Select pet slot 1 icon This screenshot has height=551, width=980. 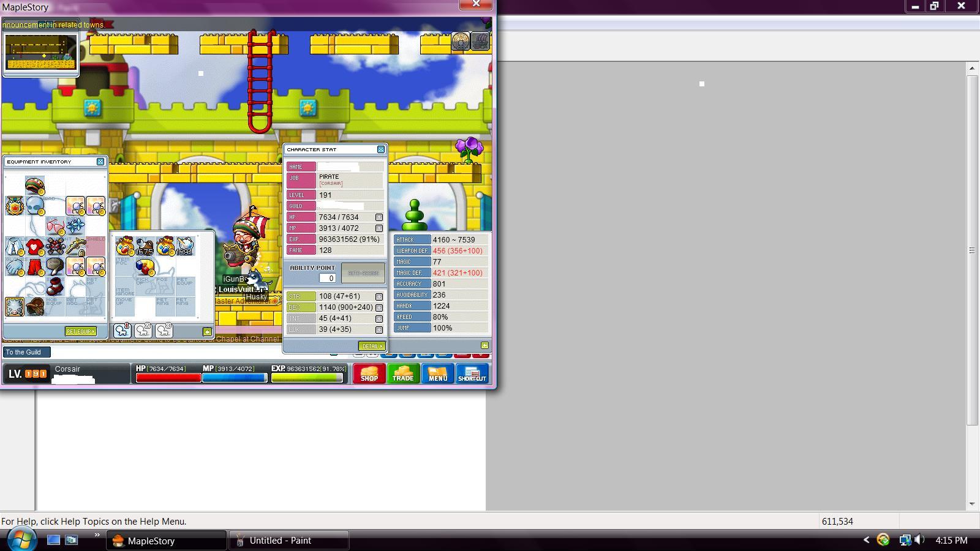(x=123, y=330)
